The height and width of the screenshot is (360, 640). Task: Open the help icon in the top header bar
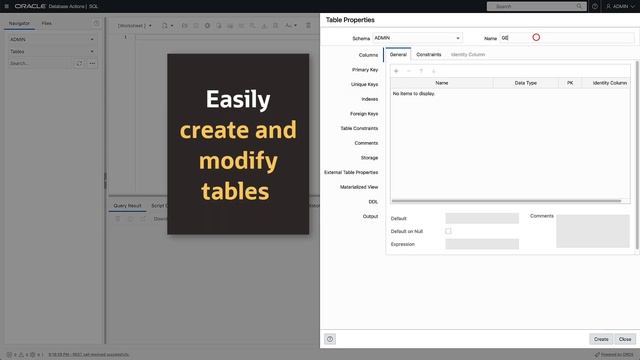point(595,6)
